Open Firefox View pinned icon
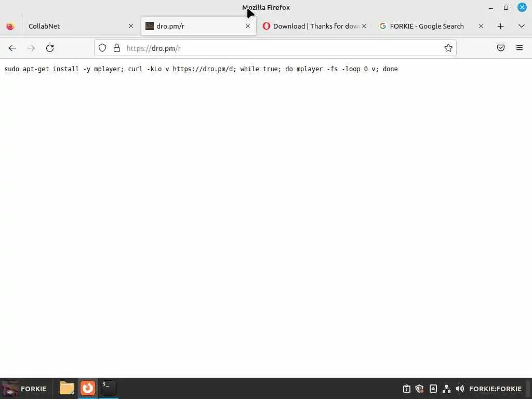 tap(10, 26)
